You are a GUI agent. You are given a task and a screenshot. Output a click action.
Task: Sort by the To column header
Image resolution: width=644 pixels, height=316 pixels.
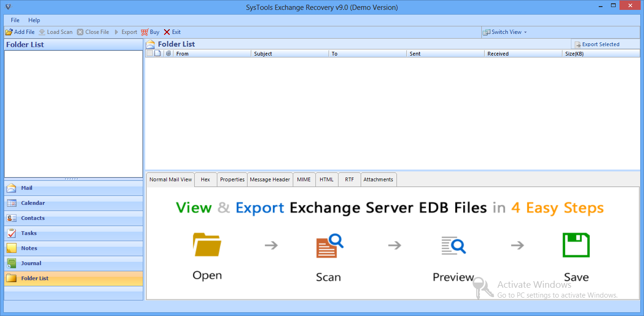(368, 54)
